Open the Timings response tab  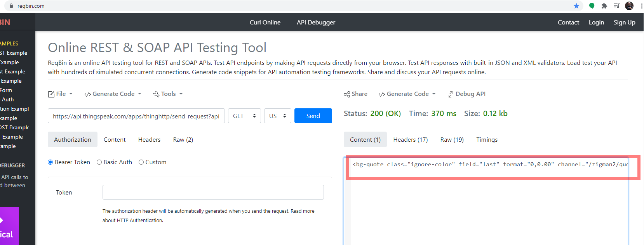487,140
